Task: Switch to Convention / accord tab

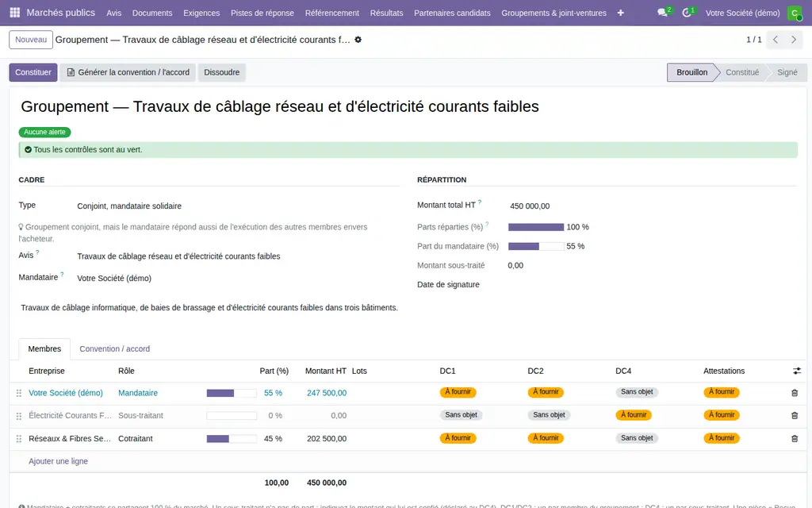Action: pyautogui.click(x=114, y=349)
